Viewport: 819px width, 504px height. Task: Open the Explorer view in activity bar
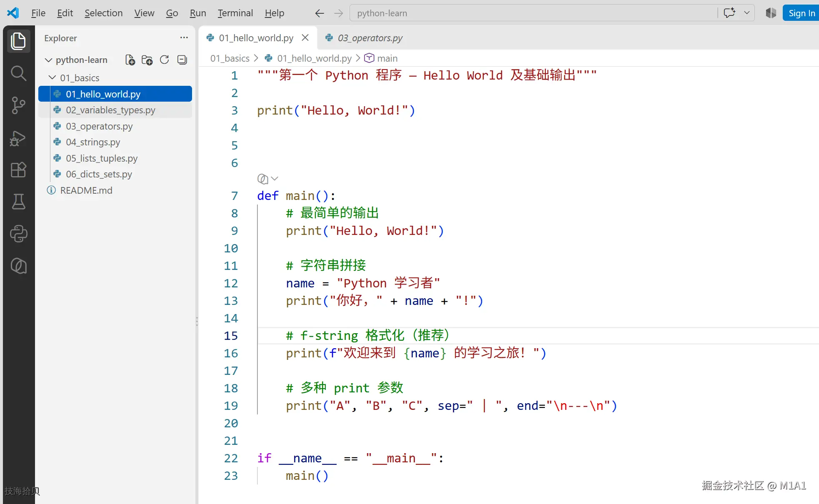tap(18, 41)
